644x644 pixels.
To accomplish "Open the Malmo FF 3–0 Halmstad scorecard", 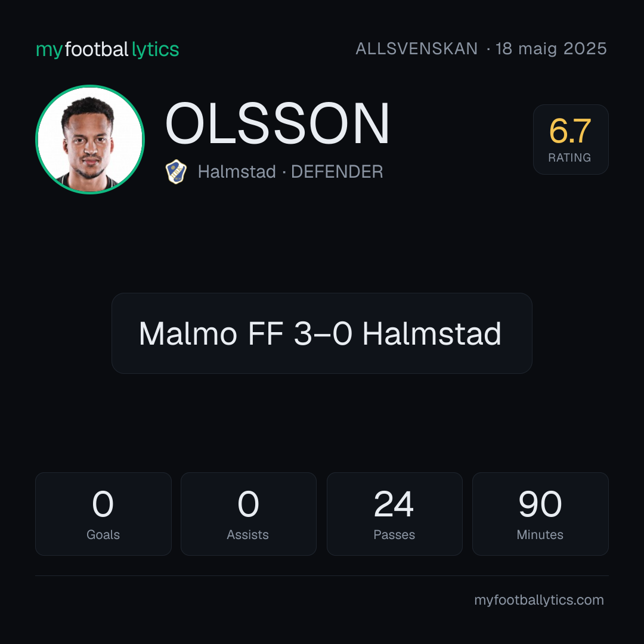I will (x=321, y=333).
